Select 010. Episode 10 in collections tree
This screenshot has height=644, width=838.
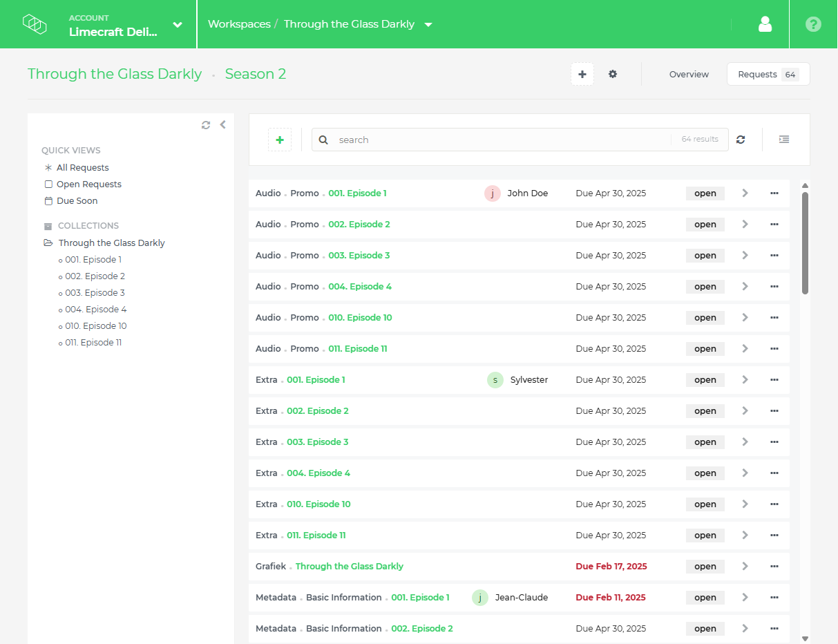[x=96, y=326]
